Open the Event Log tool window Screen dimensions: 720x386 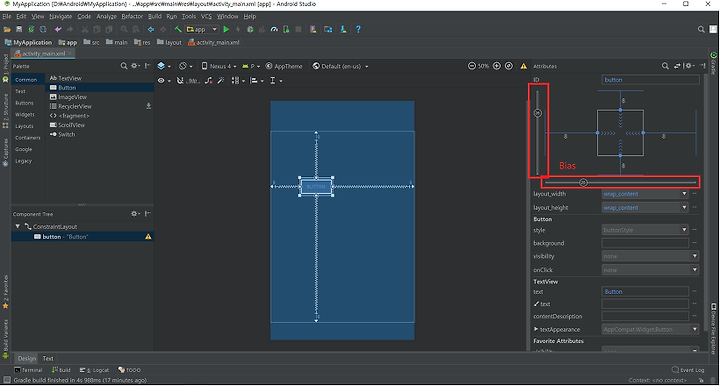pyautogui.click(x=688, y=370)
